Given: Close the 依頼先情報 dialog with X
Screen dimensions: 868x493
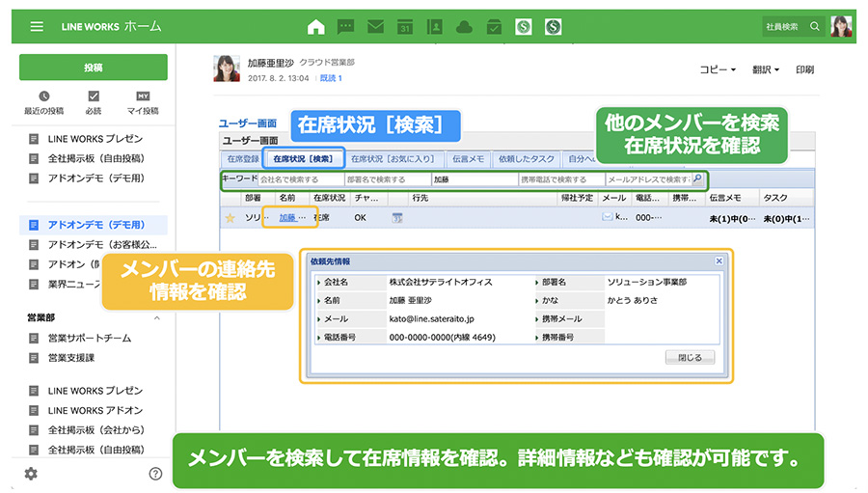Looking at the screenshot, I should coord(719,260).
